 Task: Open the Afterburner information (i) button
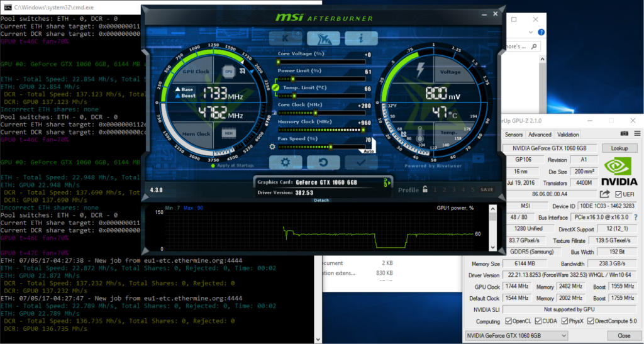(361, 38)
